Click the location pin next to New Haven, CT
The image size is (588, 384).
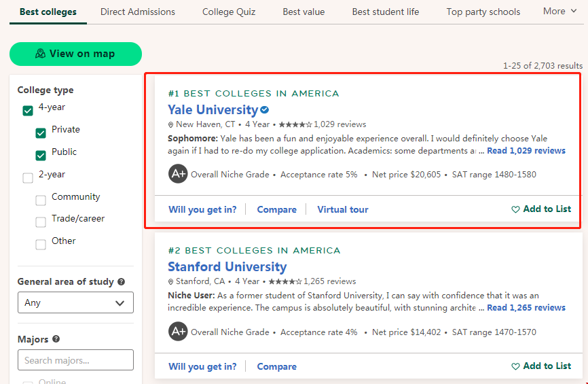click(170, 124)
